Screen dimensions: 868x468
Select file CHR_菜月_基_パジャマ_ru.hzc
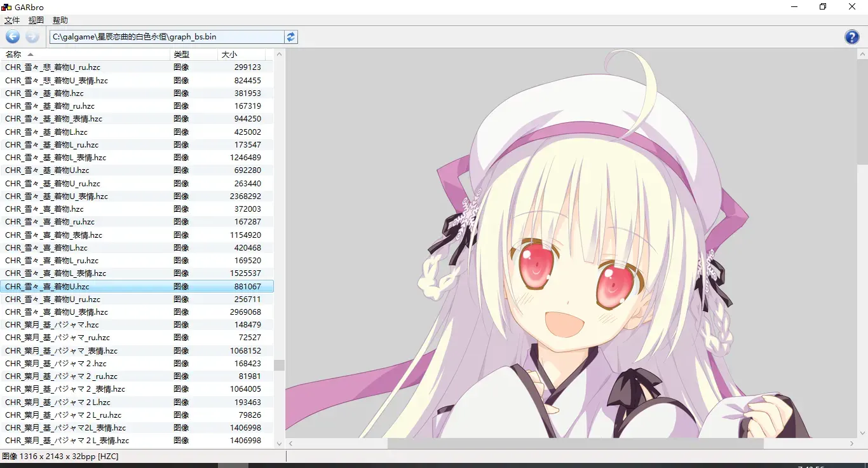click(137, 337)
